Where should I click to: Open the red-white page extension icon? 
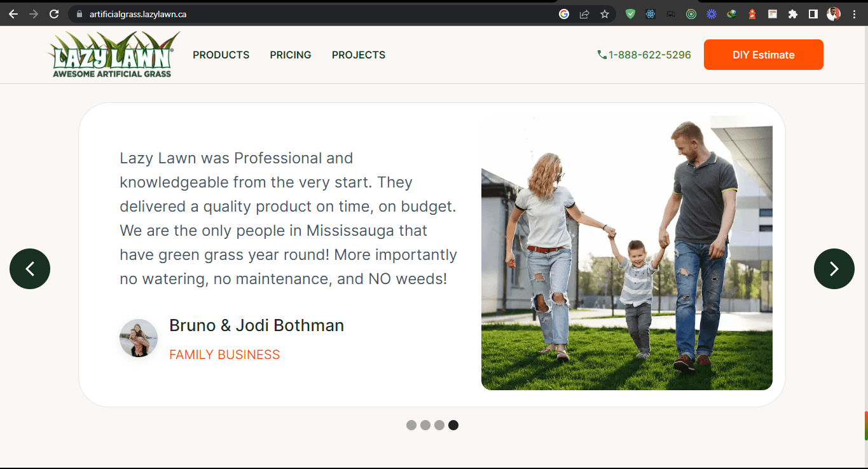[x=773, y=14]
